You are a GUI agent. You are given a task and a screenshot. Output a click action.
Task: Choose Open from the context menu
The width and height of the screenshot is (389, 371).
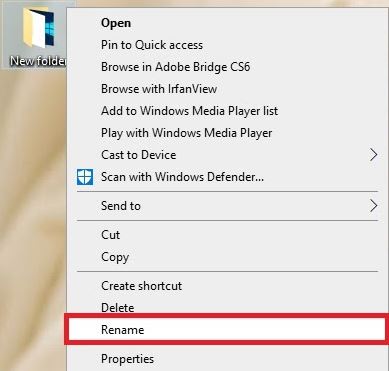pyautogui.click(x=116, y=23)
